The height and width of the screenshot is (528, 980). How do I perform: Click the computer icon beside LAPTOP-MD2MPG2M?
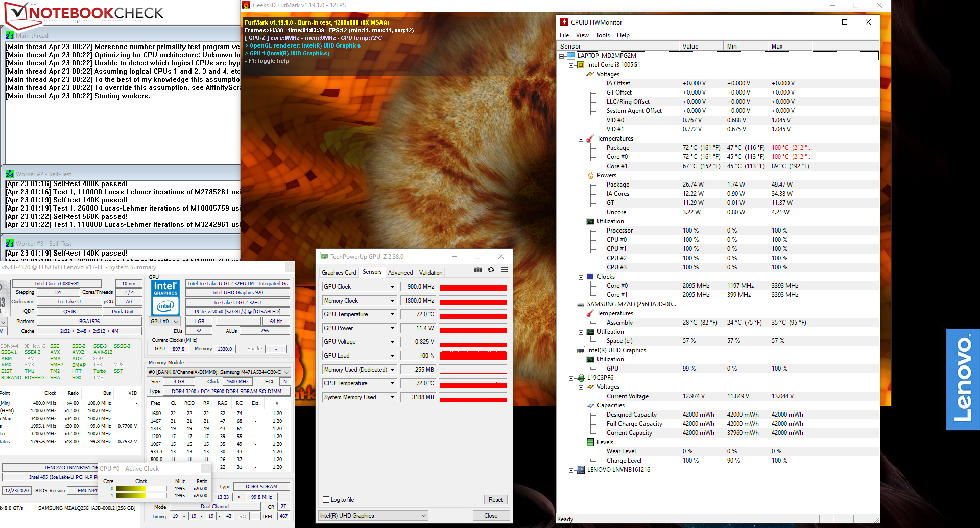click(570, 55)
